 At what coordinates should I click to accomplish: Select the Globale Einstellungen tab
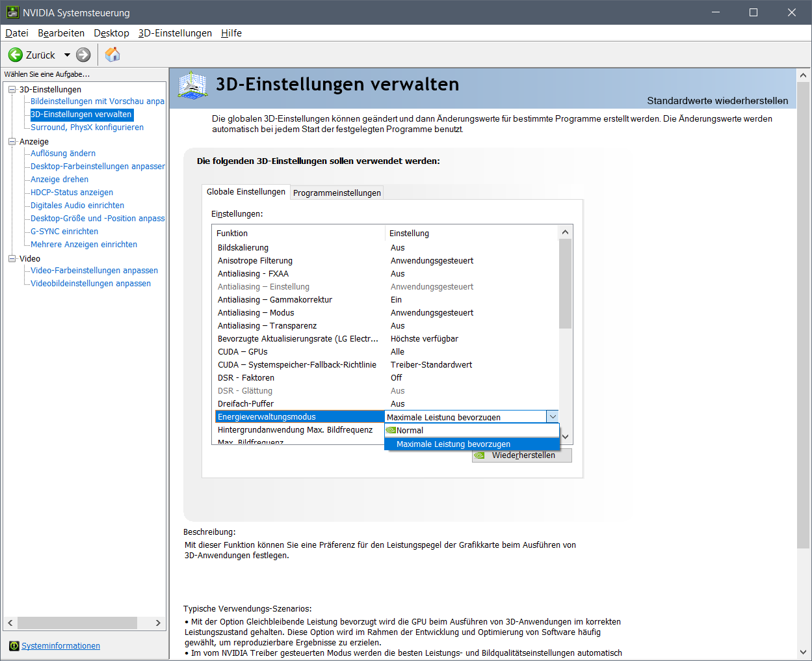(246, 191)
